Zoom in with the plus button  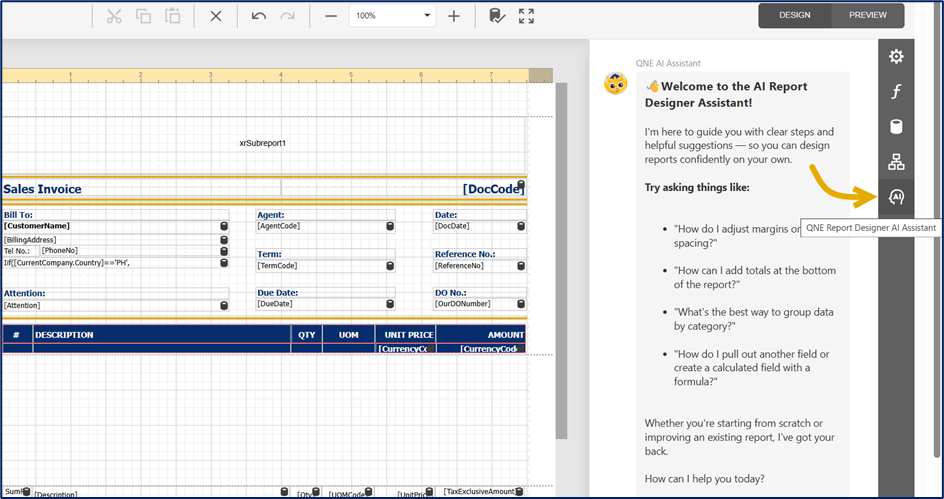454,16
